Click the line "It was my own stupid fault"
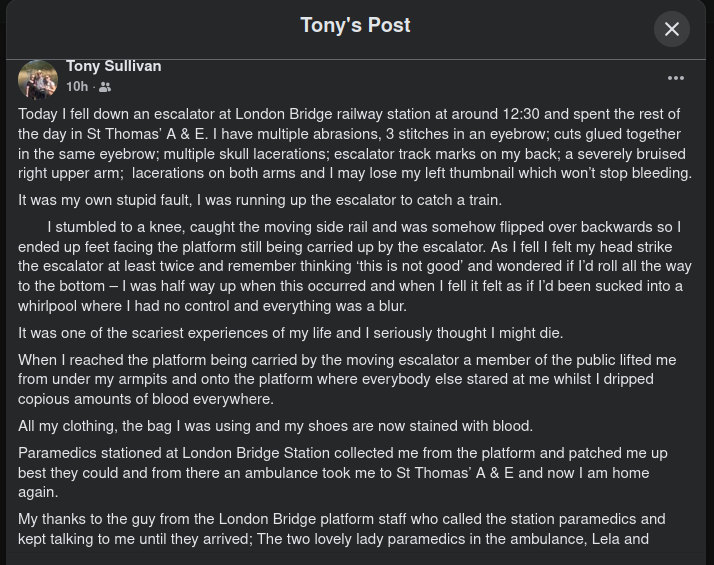Viewport: 714px width, 565px height. pos(260,200)
